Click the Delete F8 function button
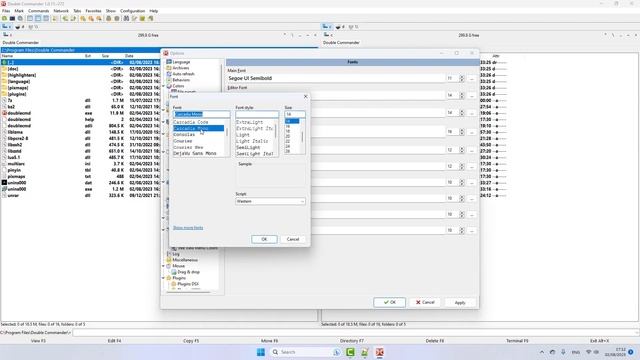640x360 pixels. click(x=435, y=340)
